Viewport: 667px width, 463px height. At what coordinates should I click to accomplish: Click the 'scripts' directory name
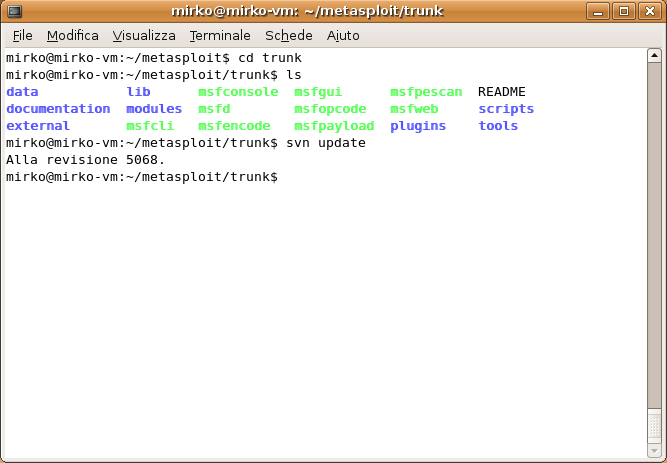pyautogui.click(x=506, y=109)
